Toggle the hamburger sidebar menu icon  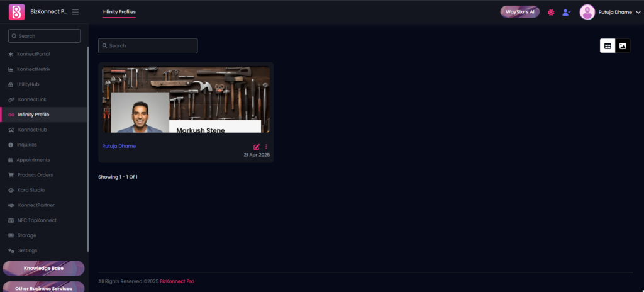click(75, 12)
